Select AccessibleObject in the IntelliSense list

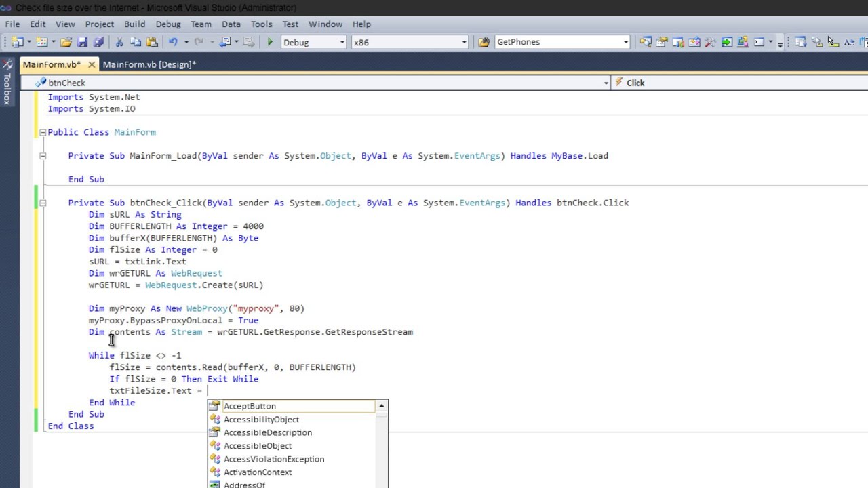291,446
